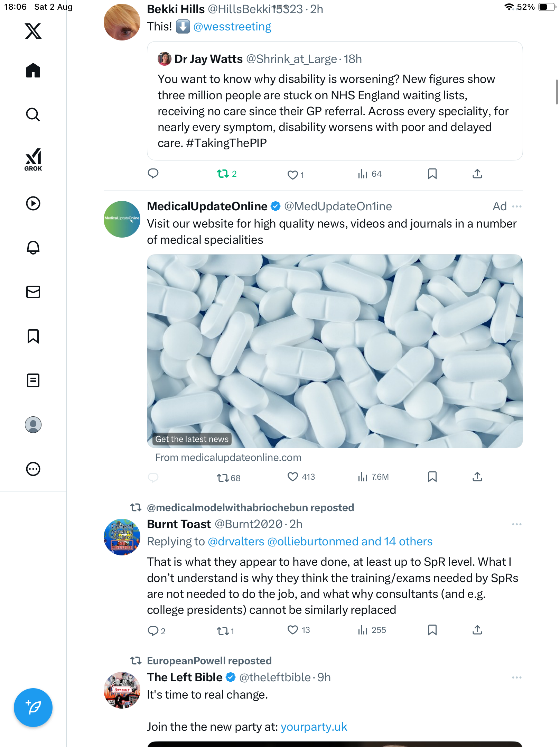Screen dimensions: 560x747
Task: Undo repost on Bekki Hills post
Action: click(223, 174)
